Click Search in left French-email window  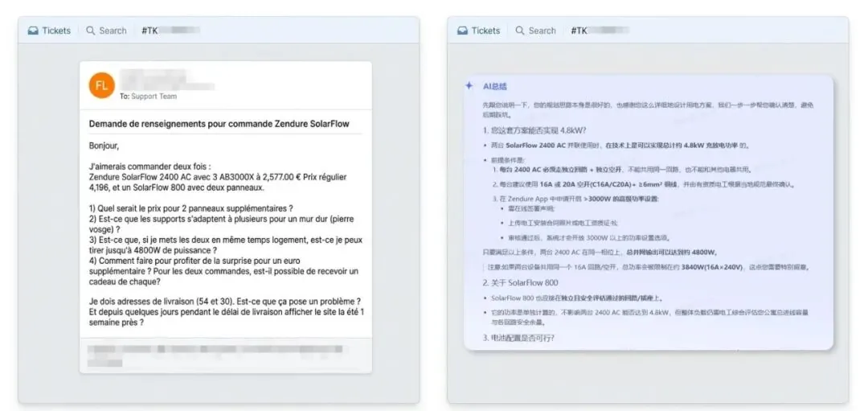point(107,31)
